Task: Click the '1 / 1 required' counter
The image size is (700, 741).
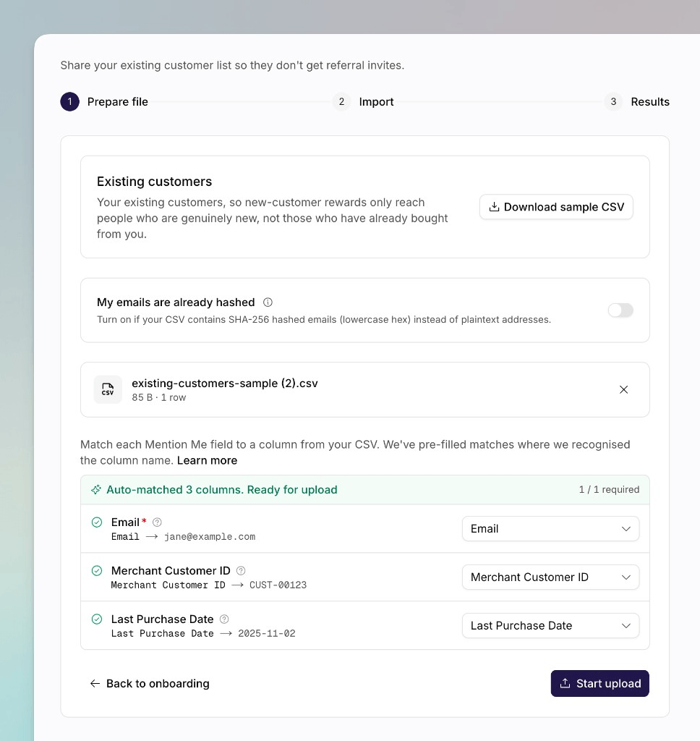Action: [x=609, y=490]
